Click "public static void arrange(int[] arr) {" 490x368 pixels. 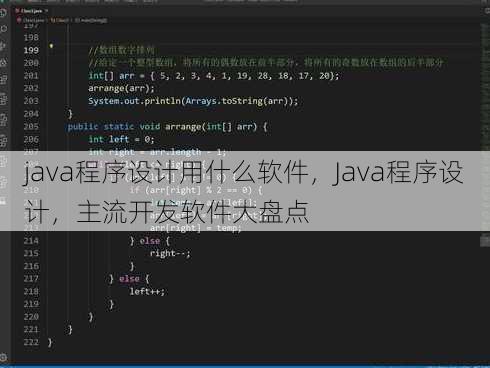[167, 127]
